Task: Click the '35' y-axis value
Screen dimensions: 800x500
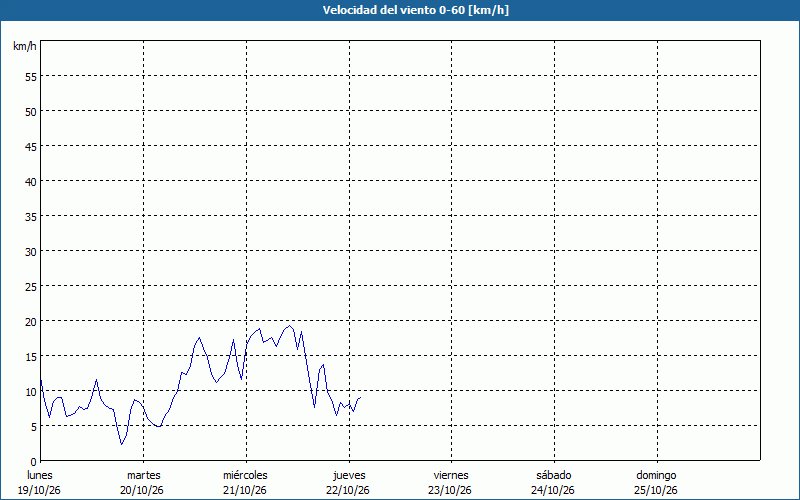Action: click(x=31, y=217)
